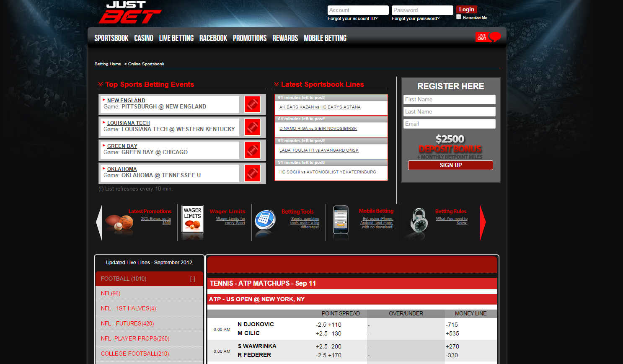Viewport: 623px width, 364px height.
Task: Open the Promotions page
Action: point(250,38)
